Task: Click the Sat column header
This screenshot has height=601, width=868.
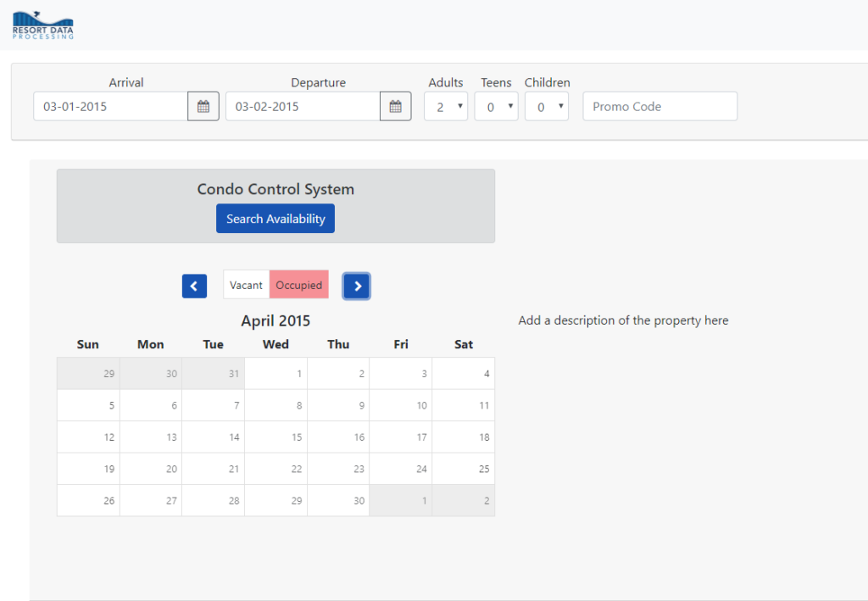Action: tap(464, 344)
